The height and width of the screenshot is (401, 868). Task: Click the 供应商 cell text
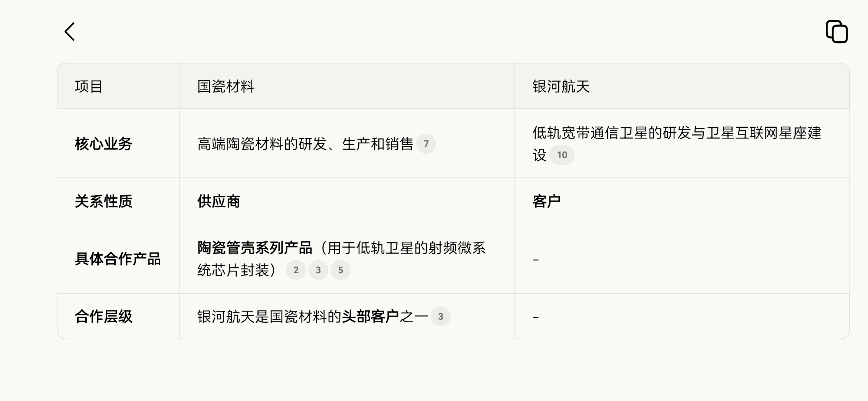click(218, 201)
